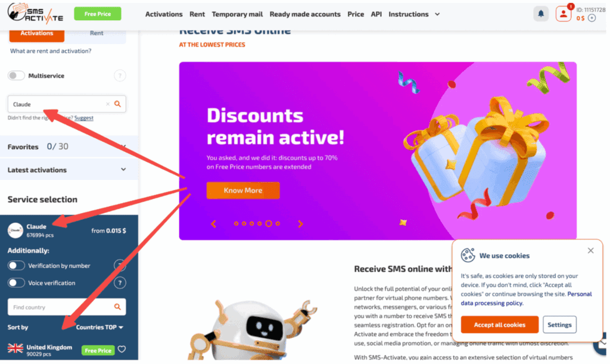Enable the Multiservice toggle
Viewport: 610px width, 364px height.
pos(16,76)
